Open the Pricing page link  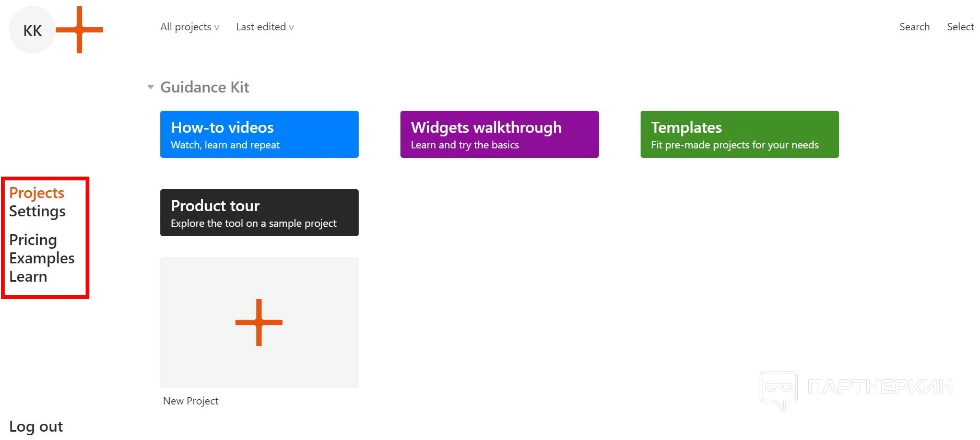(x=33, y=240)
